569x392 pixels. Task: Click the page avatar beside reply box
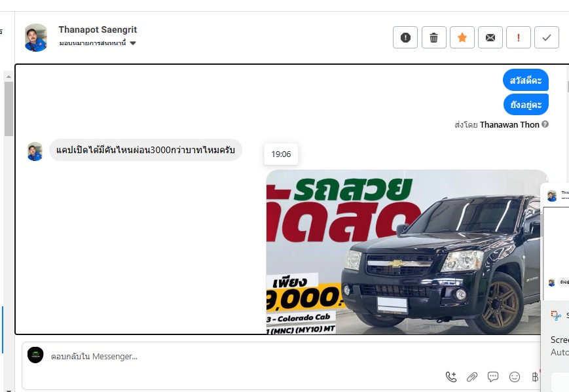pyautogui.click(x=35, y=355)
